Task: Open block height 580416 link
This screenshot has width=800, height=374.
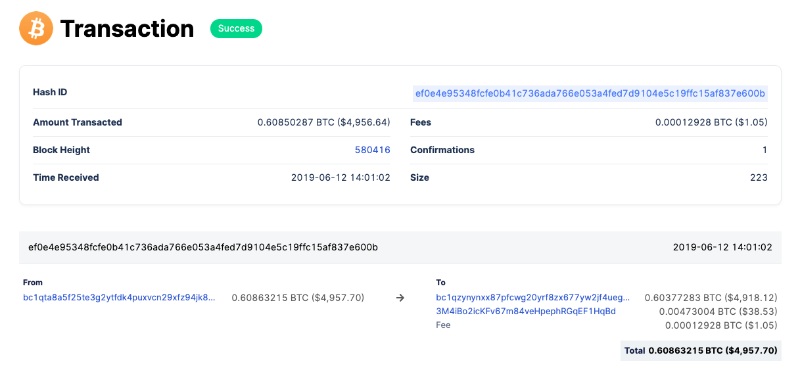Action: coord(372,150)
